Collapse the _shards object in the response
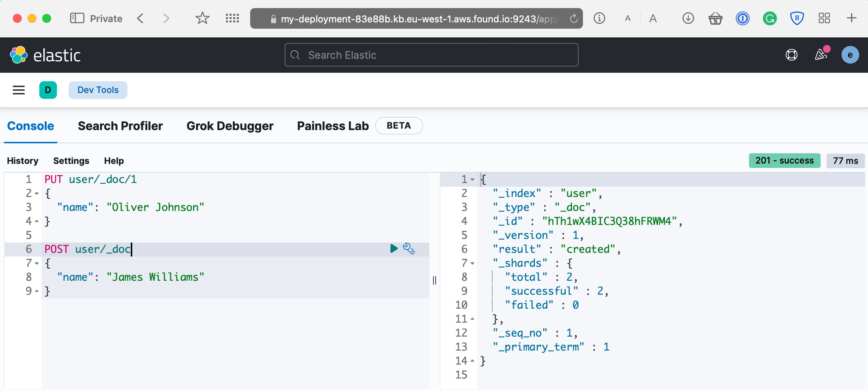 pos(472,263)
